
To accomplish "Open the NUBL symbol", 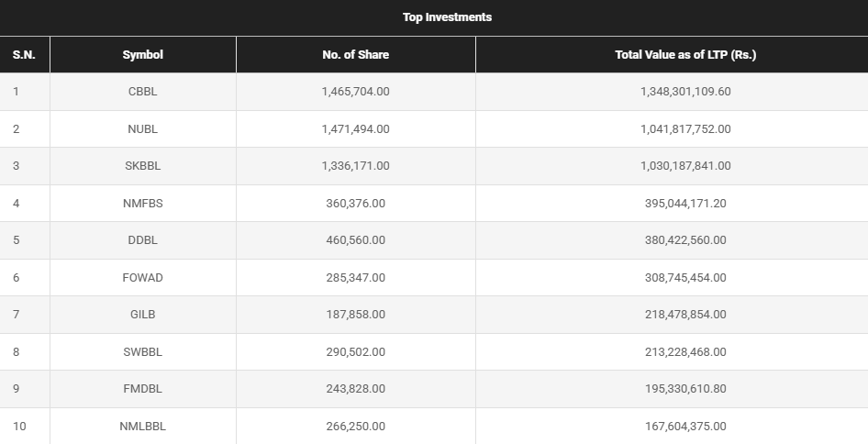I will tap(142, 129).
